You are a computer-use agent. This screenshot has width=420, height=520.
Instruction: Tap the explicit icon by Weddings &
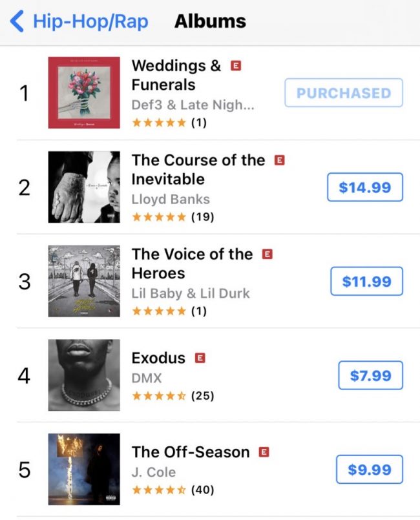click(x=236, y=66)
